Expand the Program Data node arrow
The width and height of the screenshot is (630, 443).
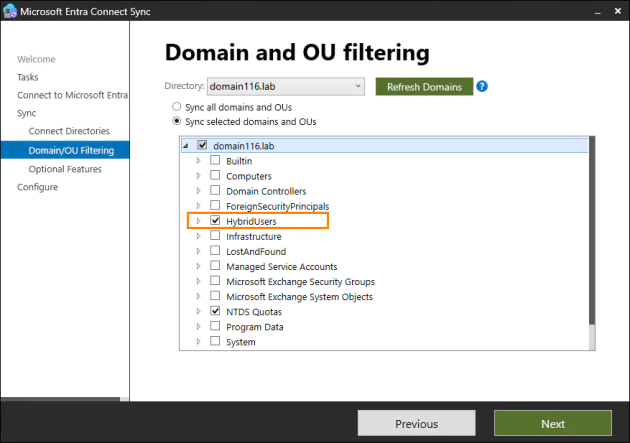pyautogui.click(x=198, y=326)
